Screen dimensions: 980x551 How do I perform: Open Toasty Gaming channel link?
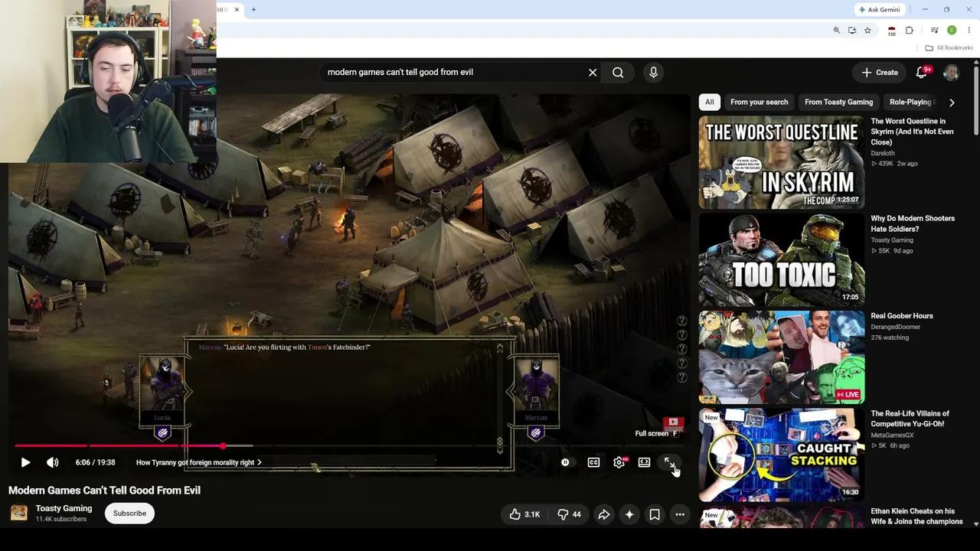[64, 508]
